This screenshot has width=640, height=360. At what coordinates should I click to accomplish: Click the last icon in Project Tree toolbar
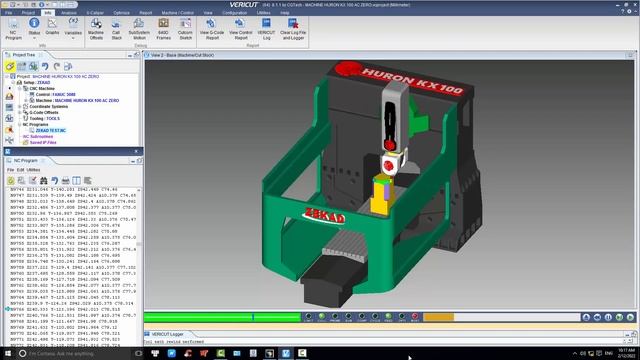pos(68,66)
